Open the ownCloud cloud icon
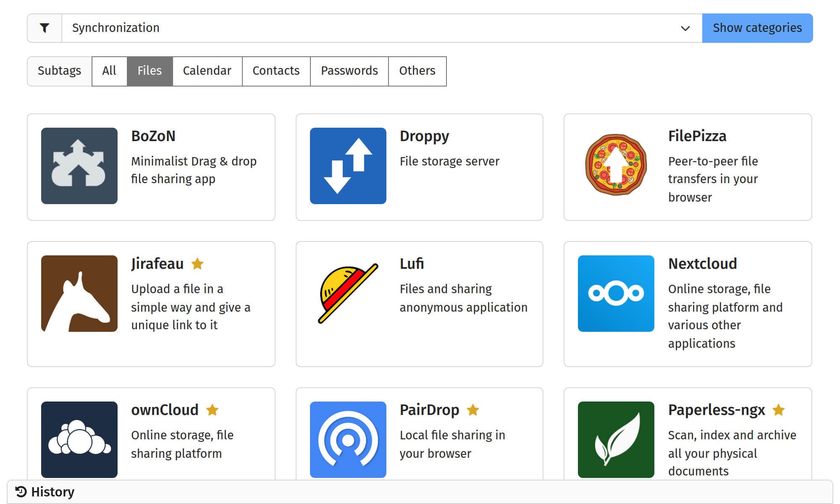Image resolution: width=840 pixels, height=504 pixels. [79, 439]
